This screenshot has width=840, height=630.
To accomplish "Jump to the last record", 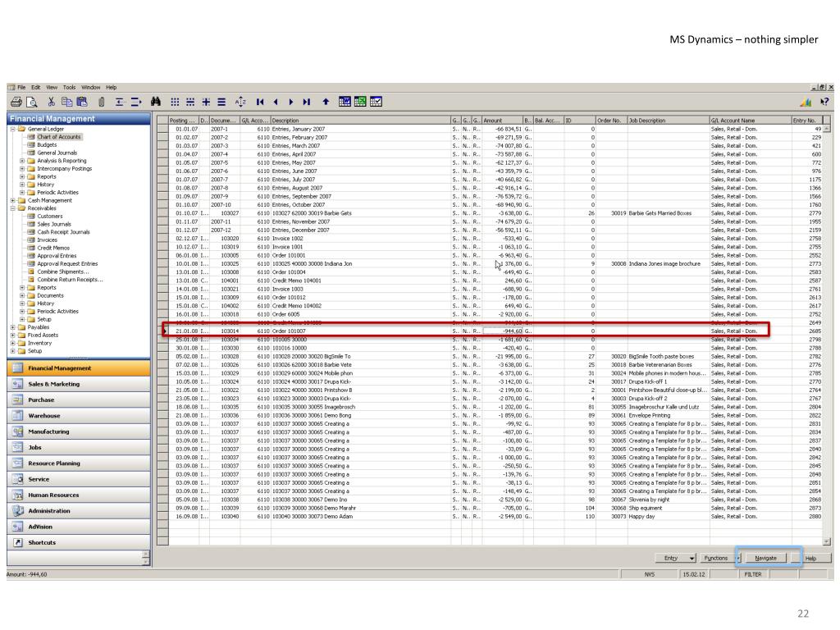I will click(x=307, y=102).
